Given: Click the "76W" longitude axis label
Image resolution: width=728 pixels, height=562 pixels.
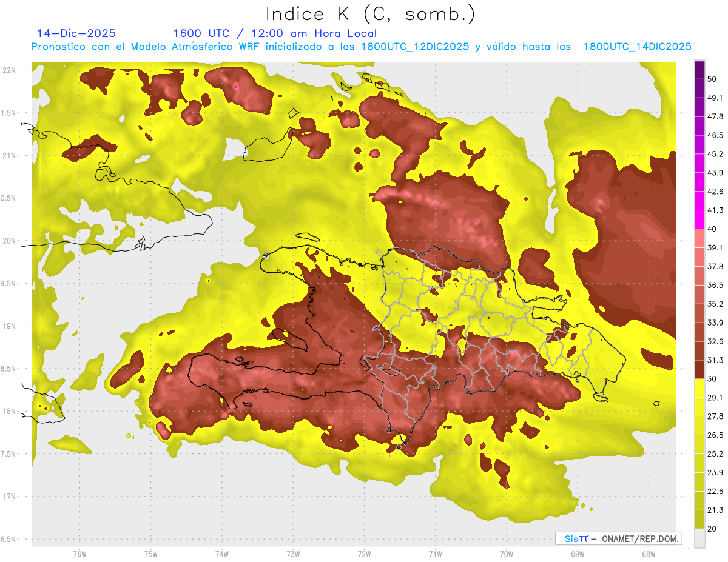Looking at the screenshot, I should tap(79, 554).
